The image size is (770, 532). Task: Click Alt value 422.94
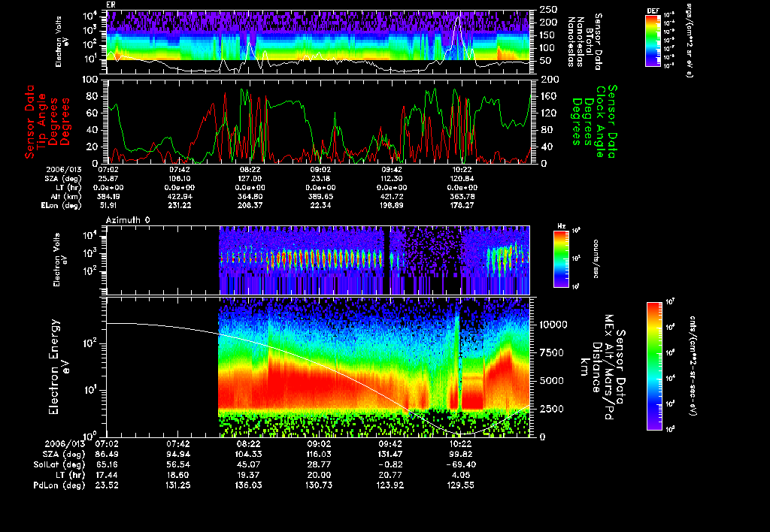pos(179,196)
